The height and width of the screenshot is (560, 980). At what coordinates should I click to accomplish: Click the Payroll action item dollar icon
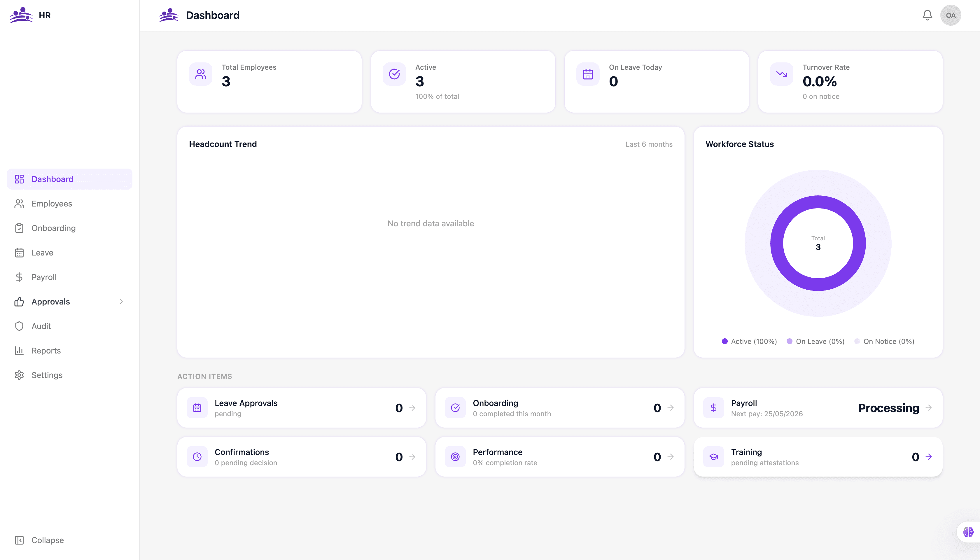pyautogui.click(x=713, y=408)
